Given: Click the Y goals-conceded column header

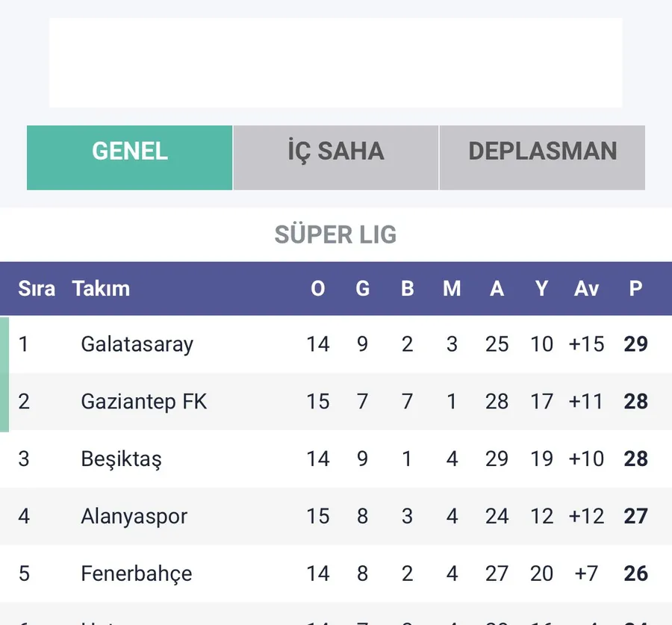Looking at the screenshot, I should click(x=541, y=289).
